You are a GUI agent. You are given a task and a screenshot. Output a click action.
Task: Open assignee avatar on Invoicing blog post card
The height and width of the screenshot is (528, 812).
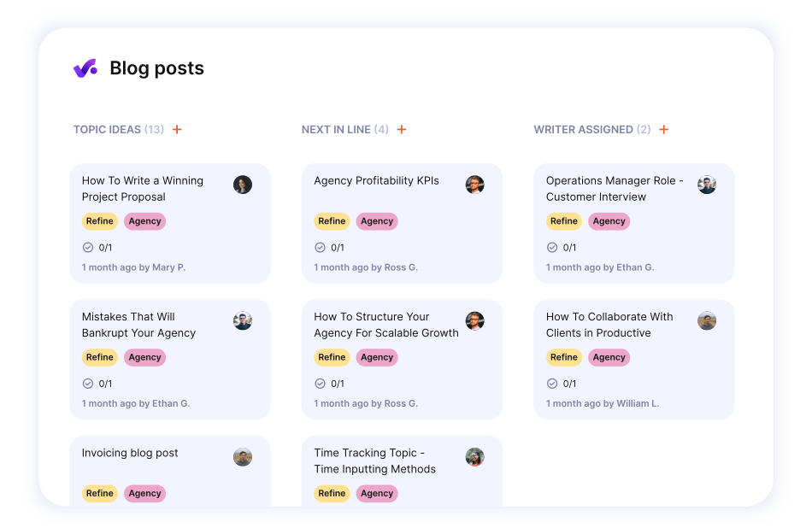coord(243,456)
